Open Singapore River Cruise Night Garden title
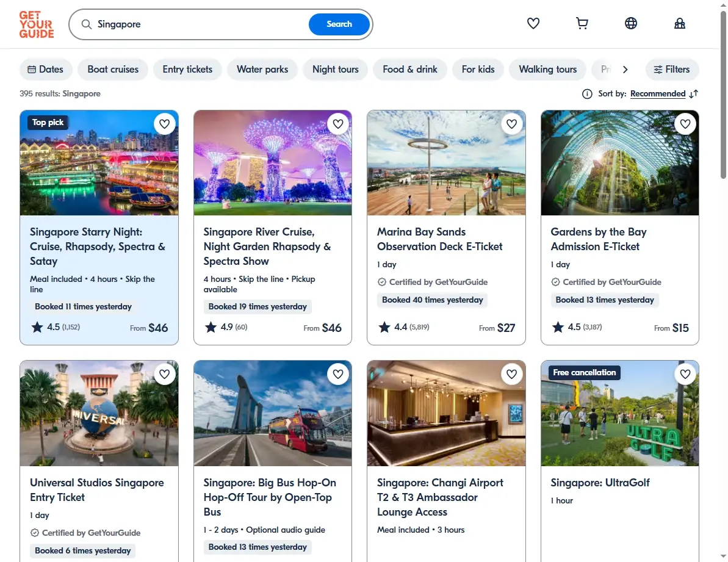The height and width of the screenshot is (562, 728). [x=267, y=247]
